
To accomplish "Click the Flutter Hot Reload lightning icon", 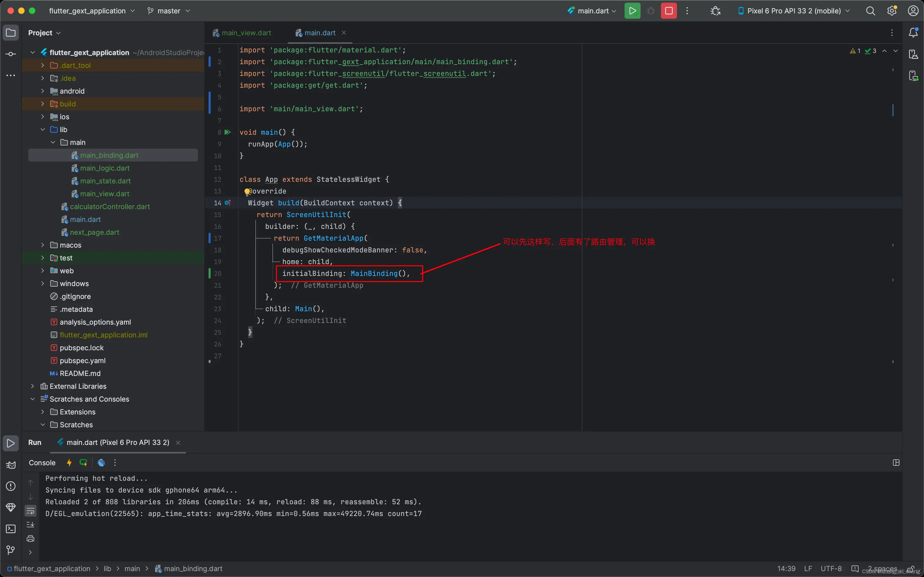I will click(69, 462).
